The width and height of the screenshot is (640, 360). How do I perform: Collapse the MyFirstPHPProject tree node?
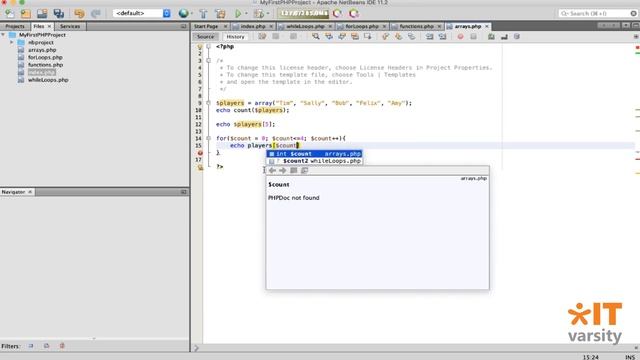(x=3, y=35)
